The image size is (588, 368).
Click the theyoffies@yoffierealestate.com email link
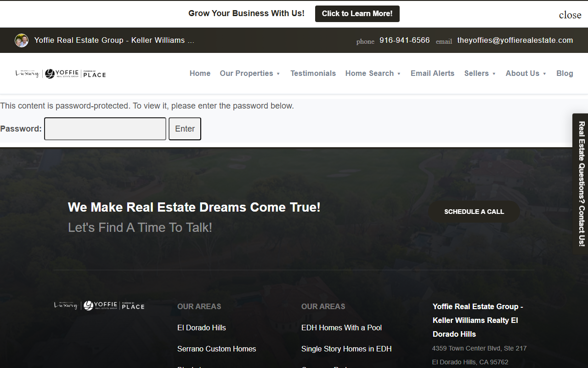tap(515, 40)
